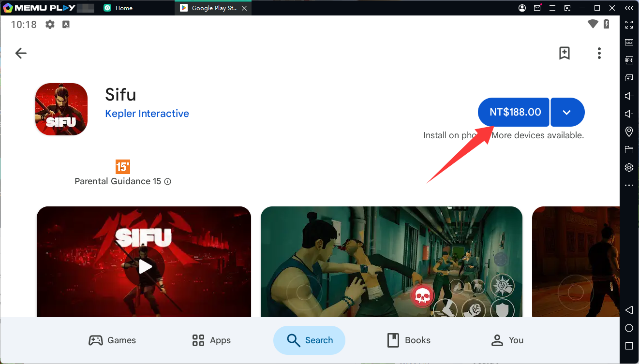The height and width of the screenshot is (364, 639).
Task: Open the keyboard mapping tool in sidebar
Action: (629, 42)
